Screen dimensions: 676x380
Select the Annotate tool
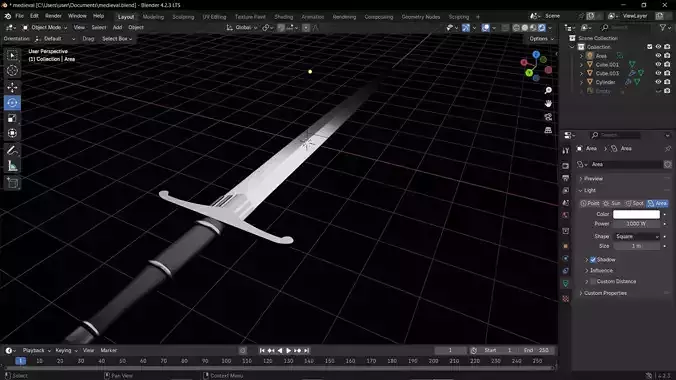point(12,151)
